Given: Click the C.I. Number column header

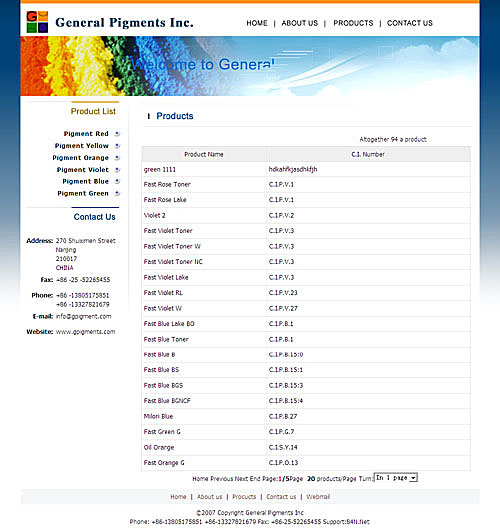Looking at the screenshot, I should pos(368,155).
